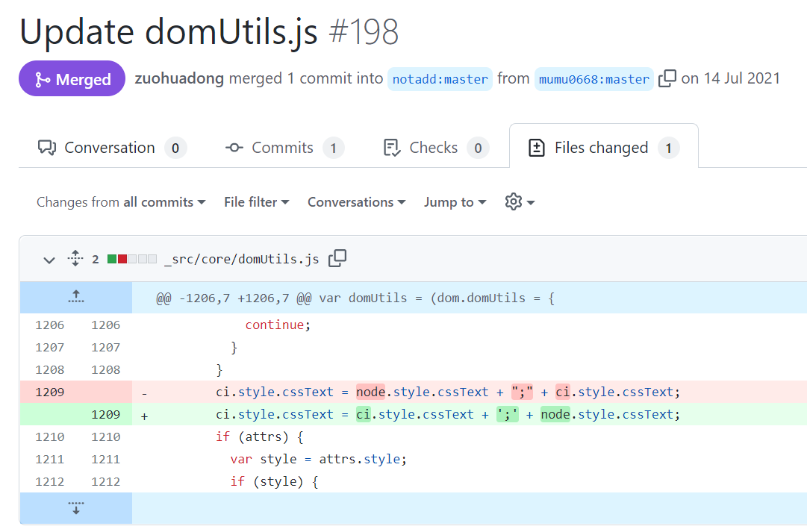Open the _src/core/domUtils.js file link
Viewport: 807px width, 532px height.
241,259
